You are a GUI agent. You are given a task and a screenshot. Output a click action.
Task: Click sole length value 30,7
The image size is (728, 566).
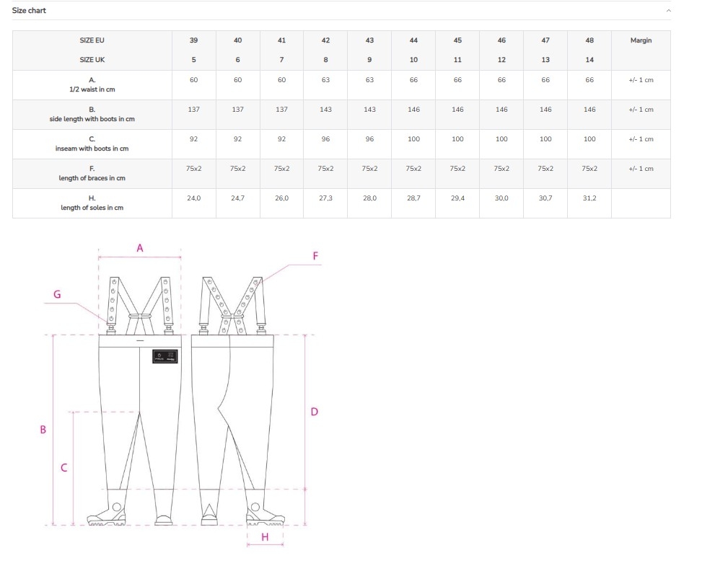tap(545, 198)
